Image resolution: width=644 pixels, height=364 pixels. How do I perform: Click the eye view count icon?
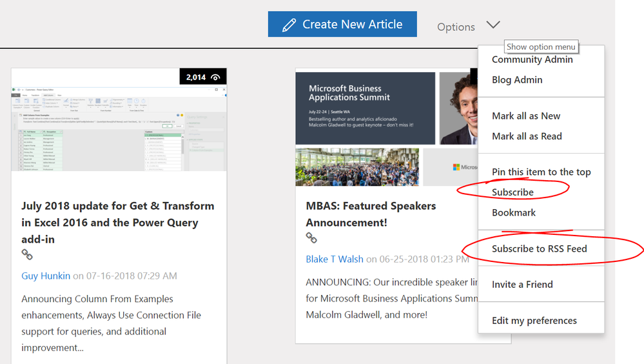[x=215, y=77]
